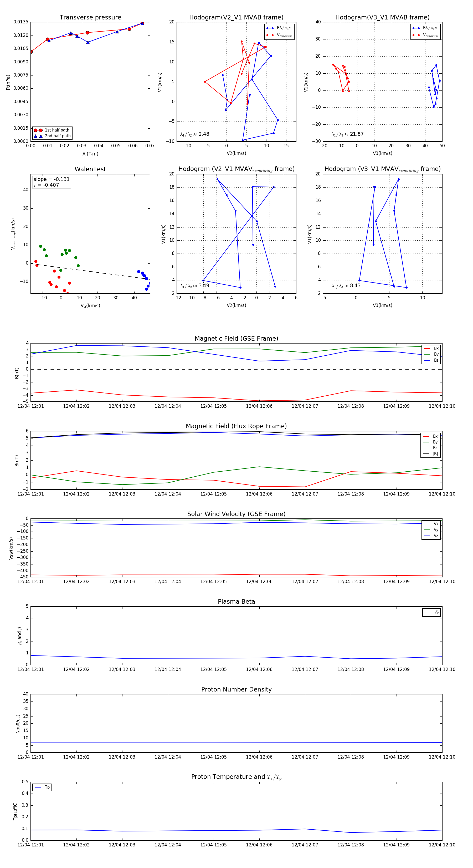
Task: Click the 'Vsw(km/s)' y-axis label
Action: pos(11,549)
